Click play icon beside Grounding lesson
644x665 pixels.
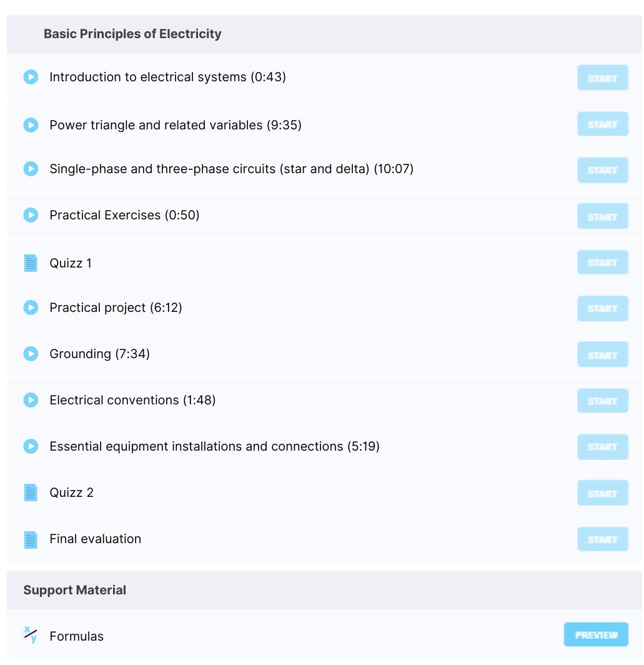coord(31,354)
